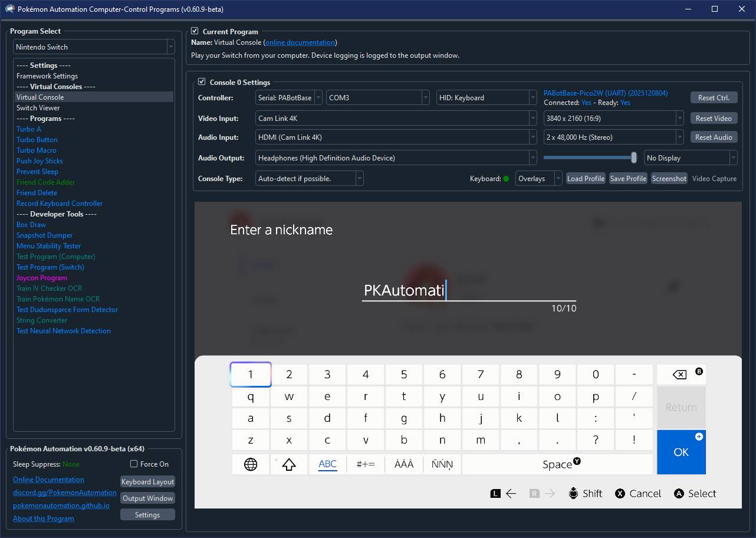
Task: Click the blue OK key
Action: [681, 452]
